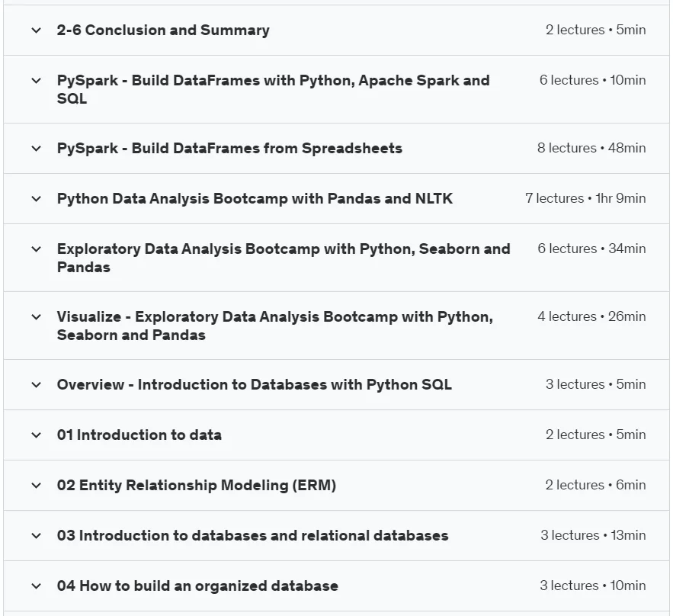Expand chevron for PySpark Apache Spark and SQL section
The image size is (673, 616).
click(37, 81)
